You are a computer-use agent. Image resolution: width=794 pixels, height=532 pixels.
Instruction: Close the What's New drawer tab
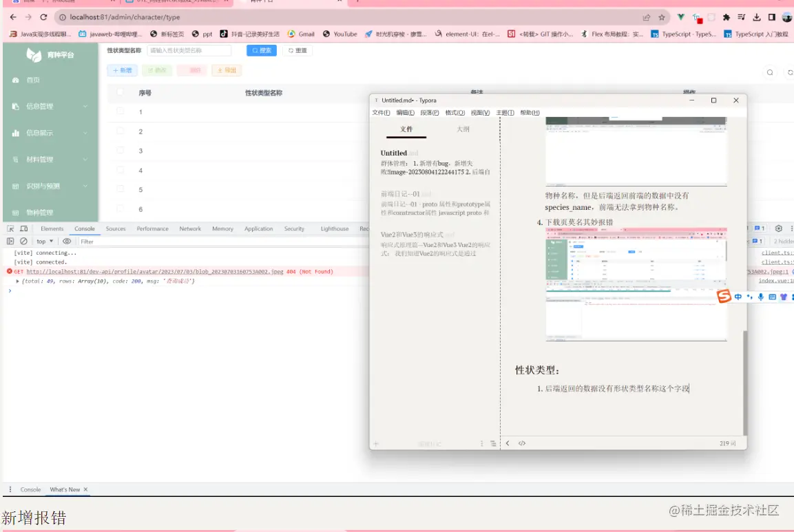85,489
